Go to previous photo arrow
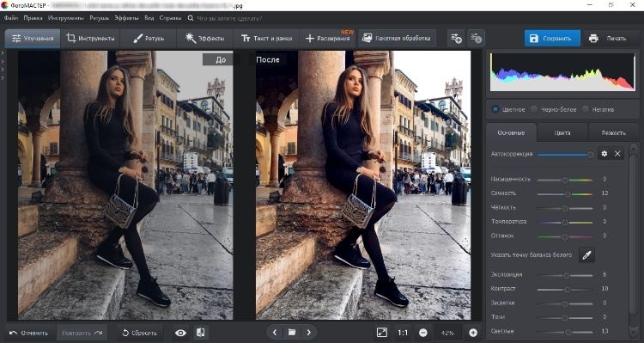Image resolution: width=644 pixels, height=343 pixels. [x=275, y=333]
